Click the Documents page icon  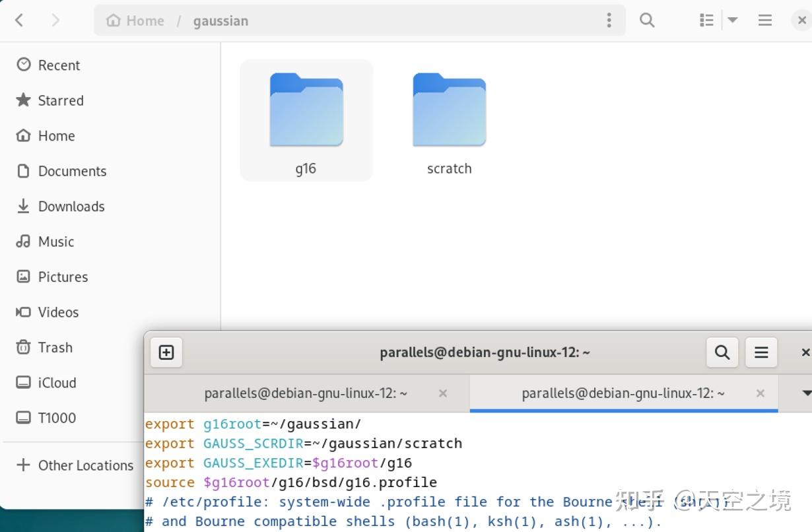tap(23, 171)
